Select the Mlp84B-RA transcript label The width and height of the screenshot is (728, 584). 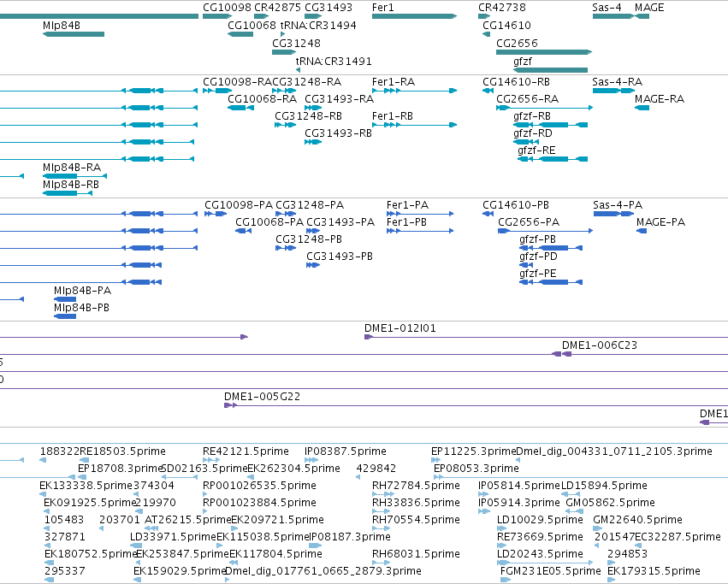[x=72, y=168]
